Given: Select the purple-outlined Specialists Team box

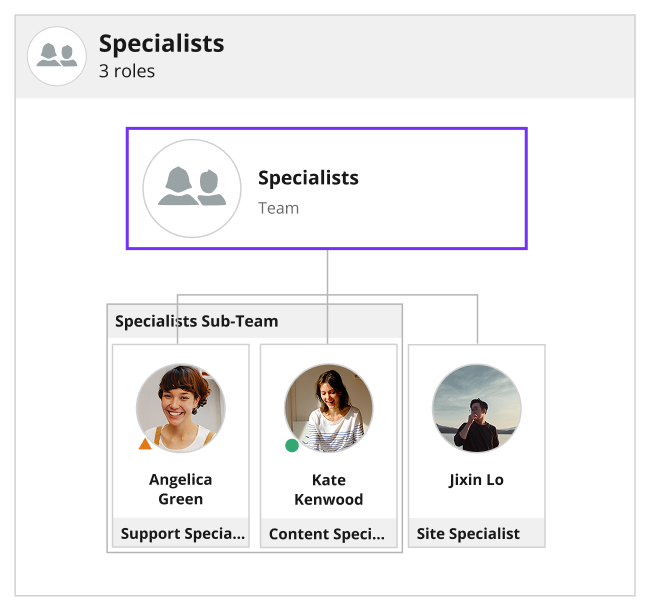Looking at the screenshot, I should coord(327,188).
